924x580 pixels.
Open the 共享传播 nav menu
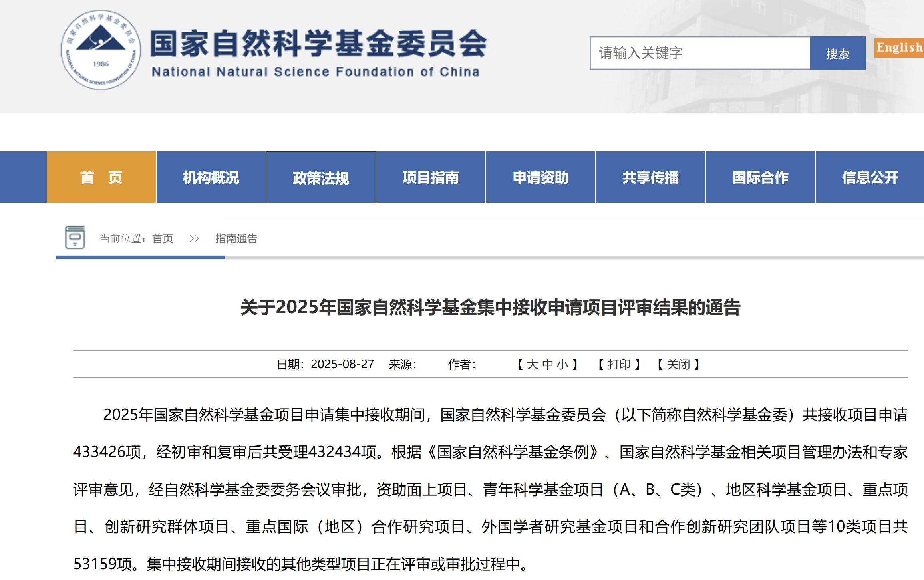point(650,177)
